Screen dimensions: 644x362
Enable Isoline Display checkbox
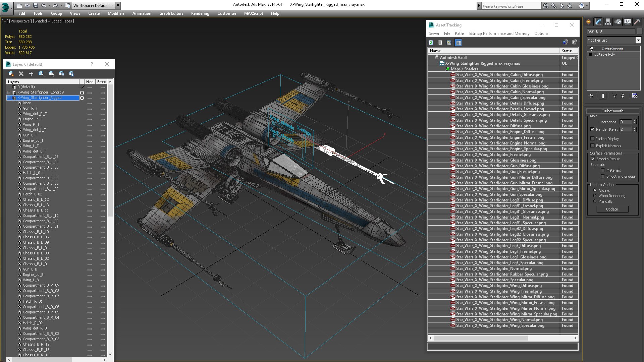point(593,139)
